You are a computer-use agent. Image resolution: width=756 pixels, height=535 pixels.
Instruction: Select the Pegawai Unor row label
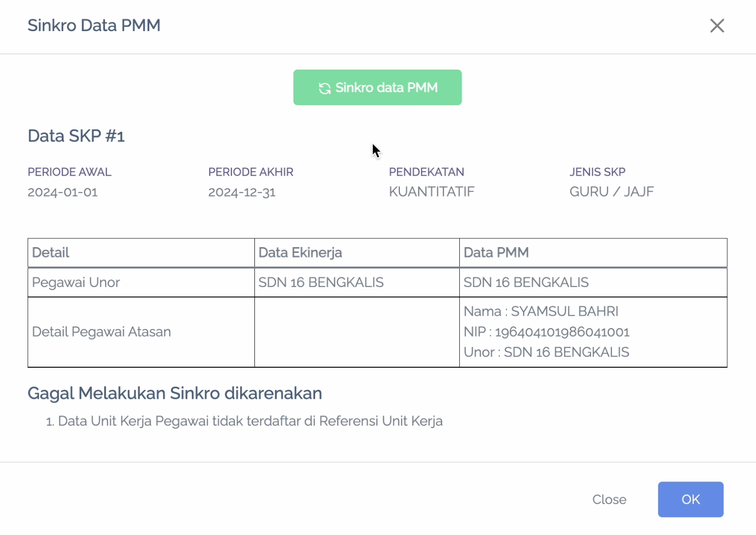click(x=76, y=282)
